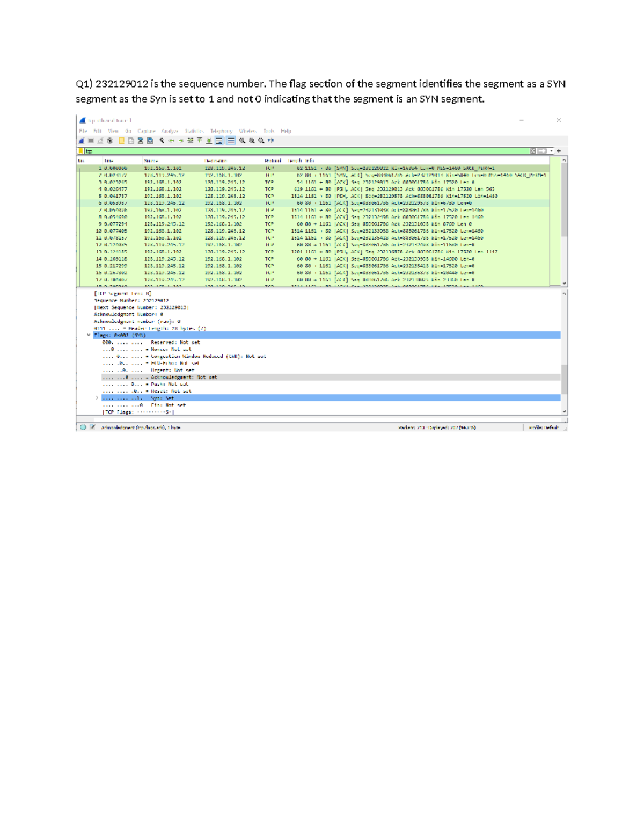Click the reload capture file icon
This screenshot has height=834, width=644.
[150, 141]
